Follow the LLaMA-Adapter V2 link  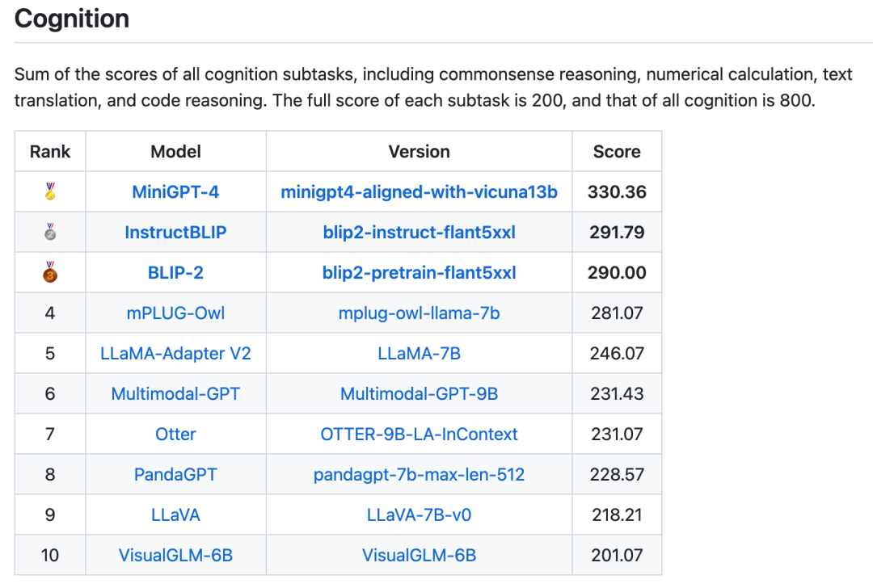tap(175, 353)
